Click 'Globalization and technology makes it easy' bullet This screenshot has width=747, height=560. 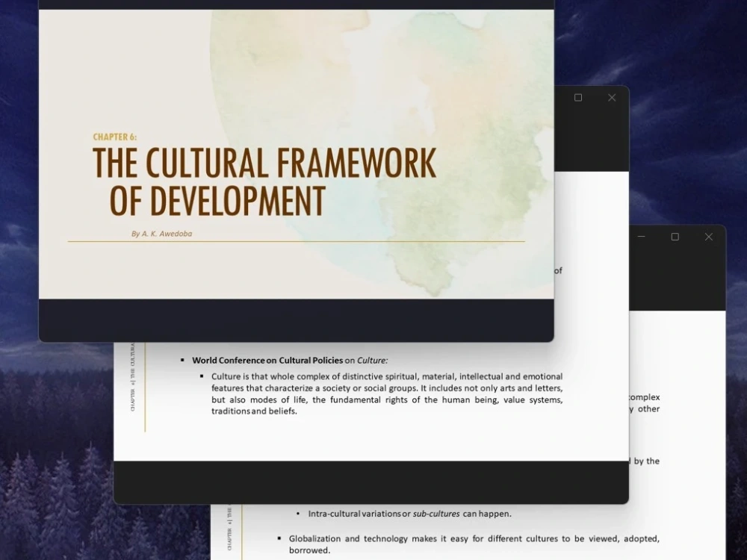(x=474, y=544)
